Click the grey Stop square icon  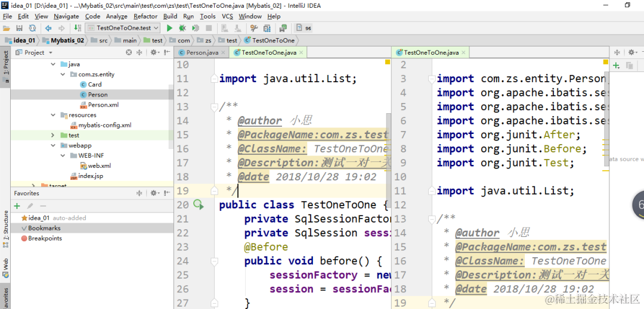(209, 28)
